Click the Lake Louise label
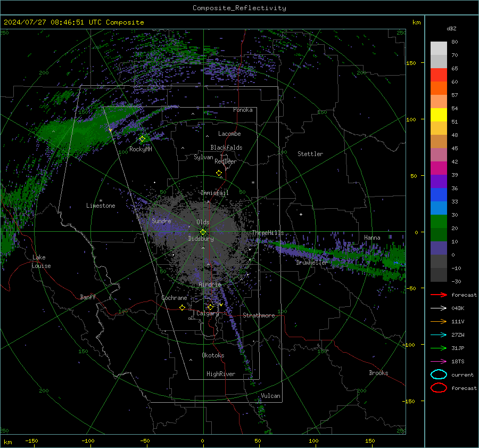The height and width of the screenshot is (448, 479). click(42, 262)
